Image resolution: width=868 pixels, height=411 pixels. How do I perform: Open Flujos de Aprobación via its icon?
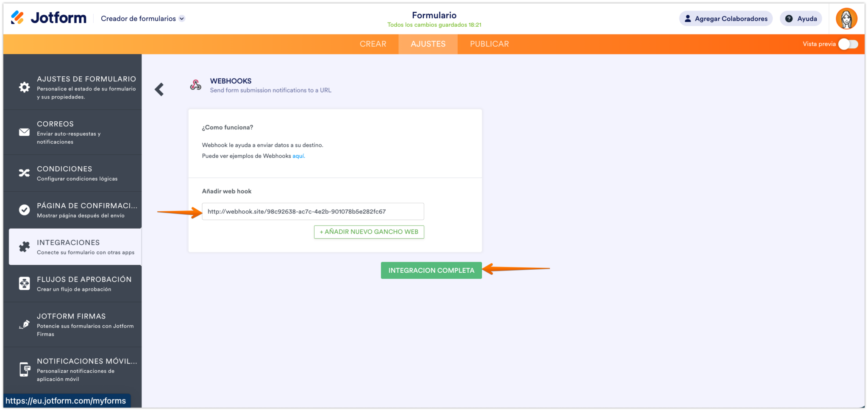point(24,283)
